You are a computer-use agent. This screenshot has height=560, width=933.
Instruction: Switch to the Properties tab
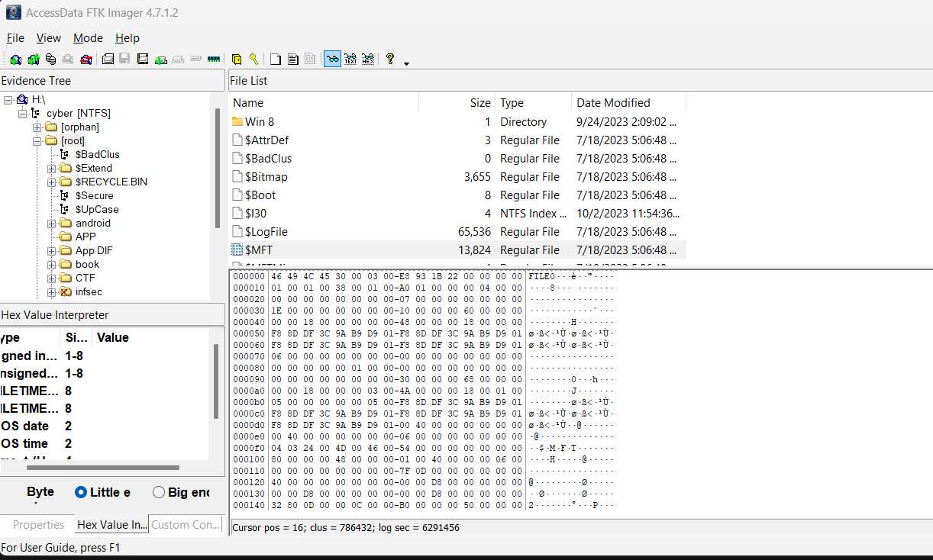tap(38, 525)
